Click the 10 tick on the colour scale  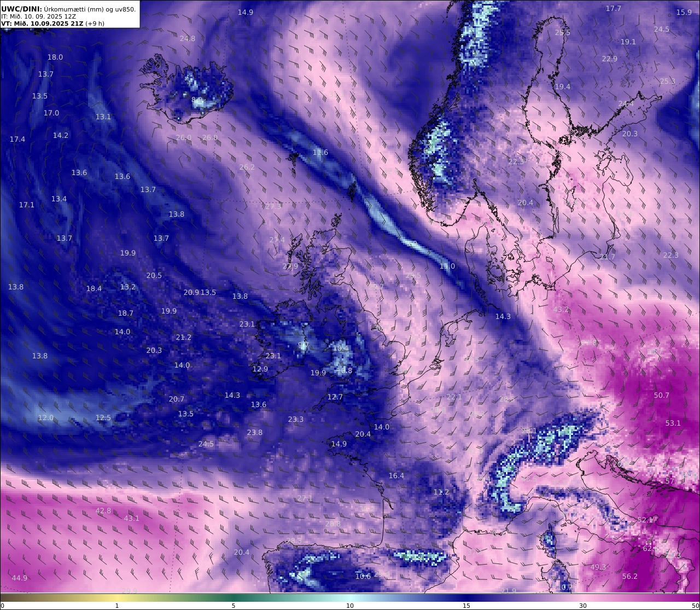pos(350,606)
